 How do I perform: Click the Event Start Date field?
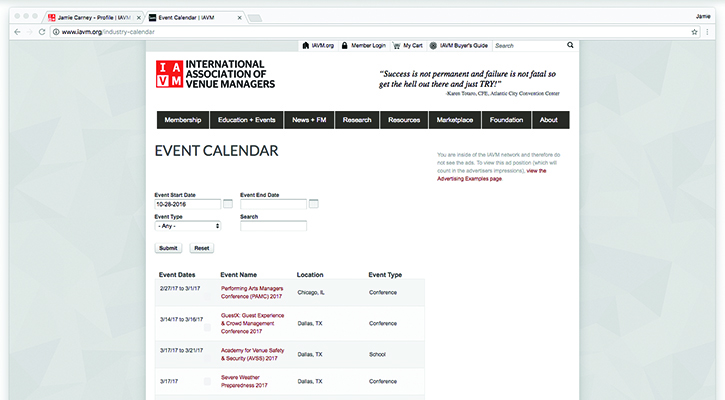188,204
